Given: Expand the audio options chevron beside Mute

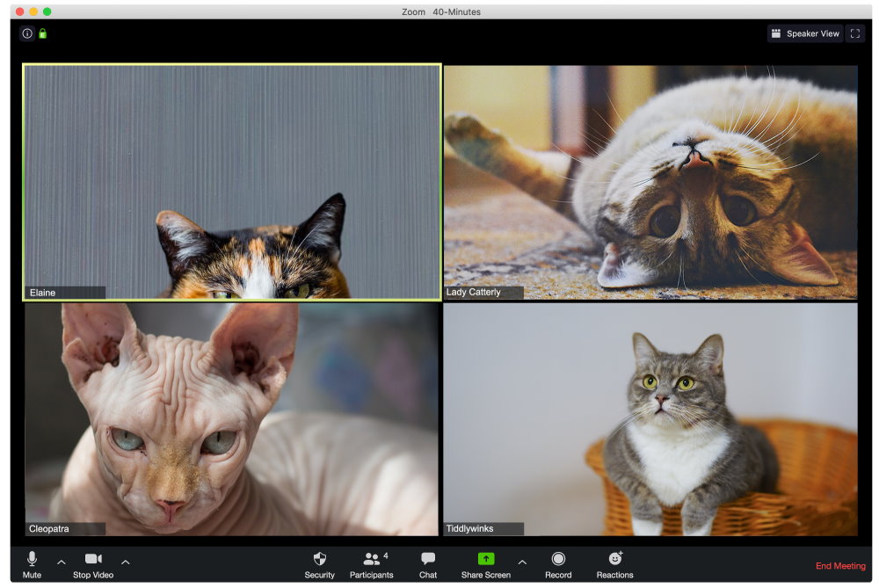Looking at the screenshot, I should (x=62, y=562).
